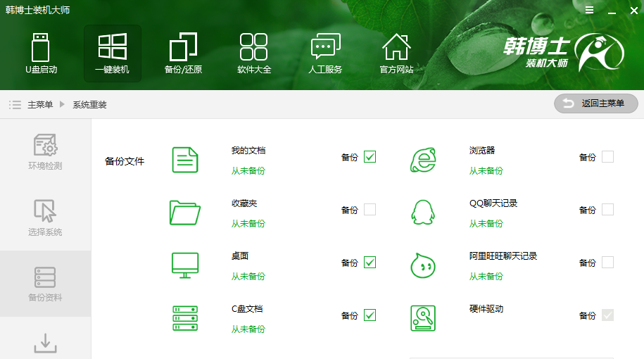Click the download step icon in sidebar
This screenshot has height=359, width=644.
45,343
